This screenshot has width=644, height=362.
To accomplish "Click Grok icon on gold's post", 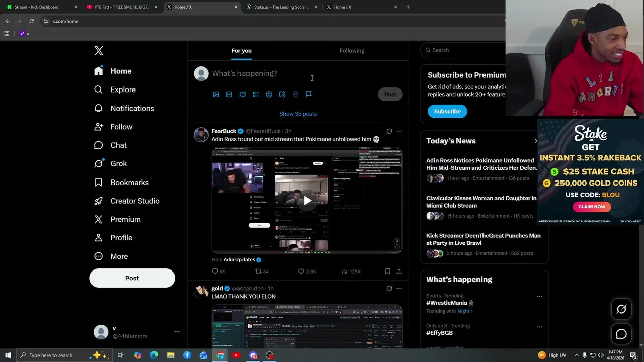I will [389, 289].
